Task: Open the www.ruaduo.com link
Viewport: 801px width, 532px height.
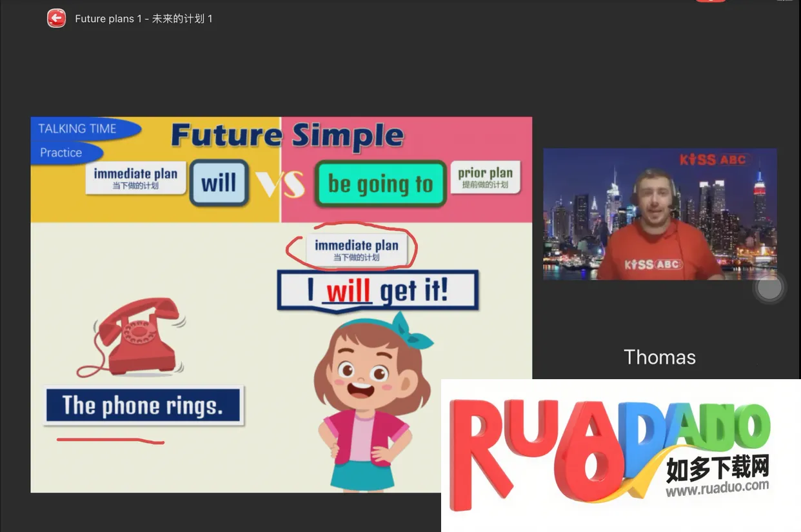Action: [x=717, y=488]
